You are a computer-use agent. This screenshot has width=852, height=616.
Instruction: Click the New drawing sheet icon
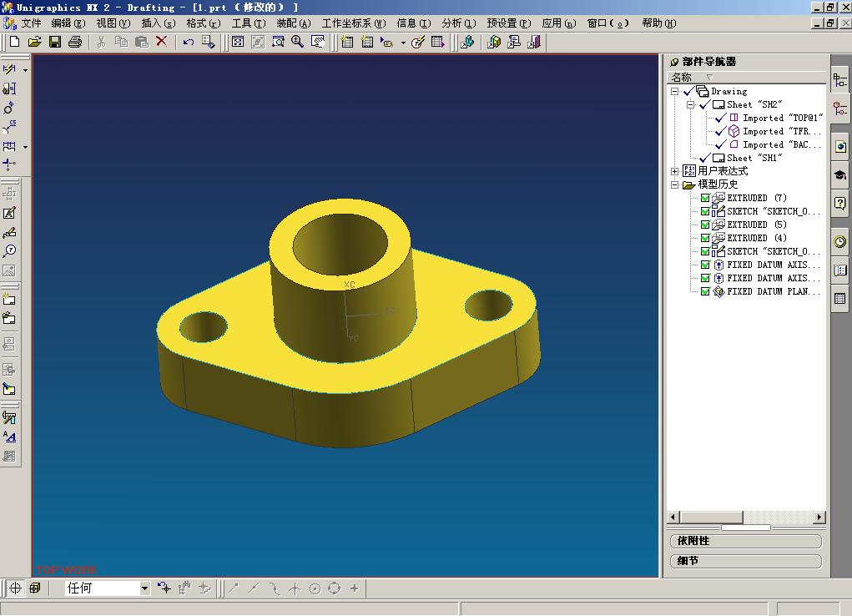point(9,299)
